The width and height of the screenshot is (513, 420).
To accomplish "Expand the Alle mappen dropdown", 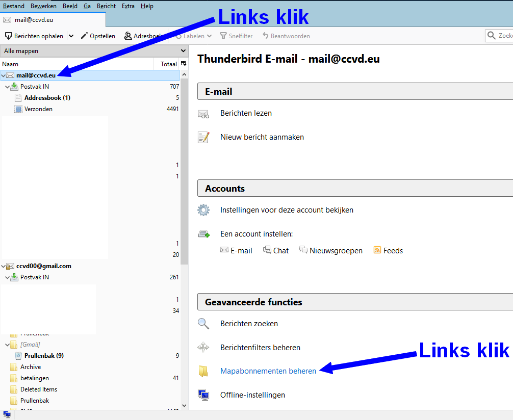I will click(x=183, y=51).
